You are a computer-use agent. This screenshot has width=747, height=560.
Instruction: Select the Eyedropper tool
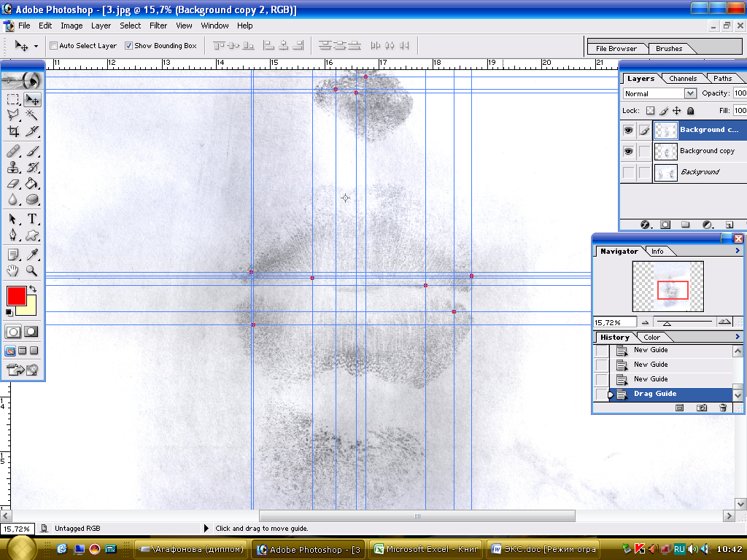pos(32,254)
